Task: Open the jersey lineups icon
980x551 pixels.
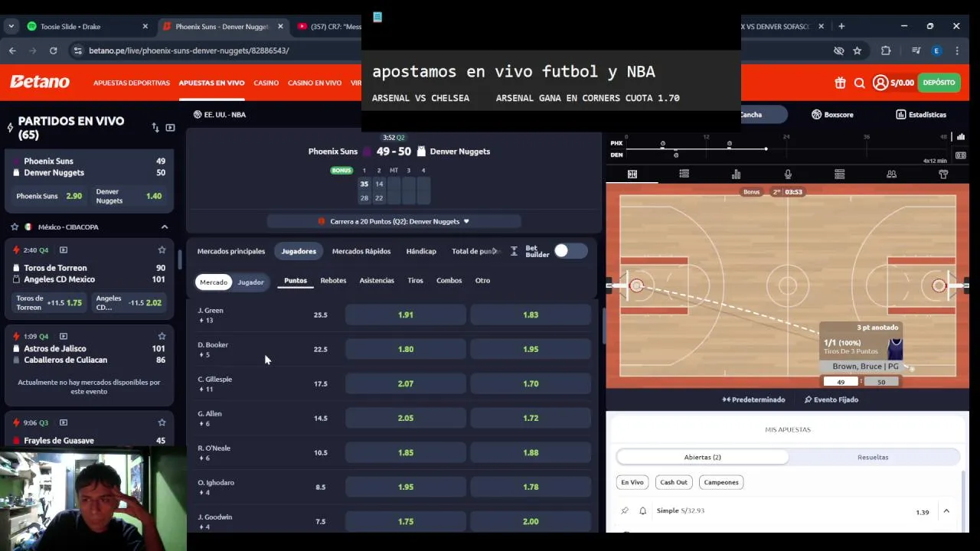Action: (x=943, y=174)
